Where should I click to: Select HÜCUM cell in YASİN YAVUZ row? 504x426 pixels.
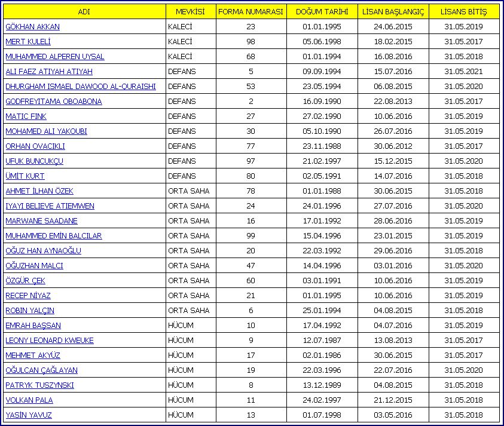pos(191,415)
